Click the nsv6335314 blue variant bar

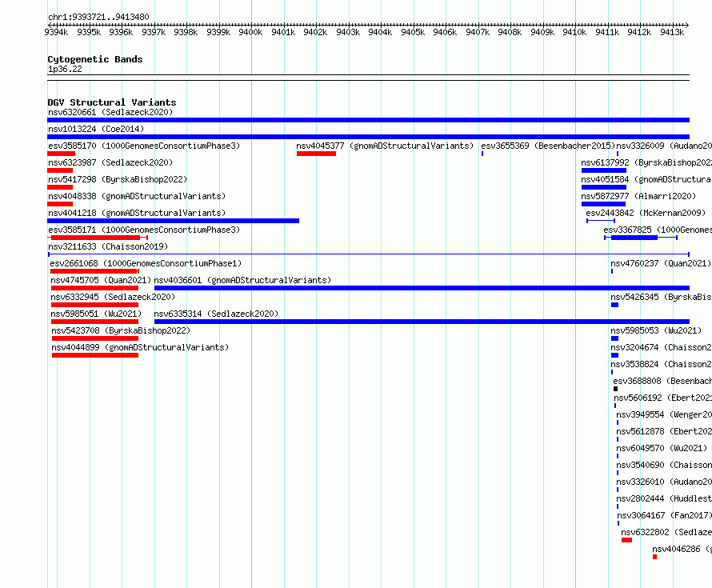point(422,322)
